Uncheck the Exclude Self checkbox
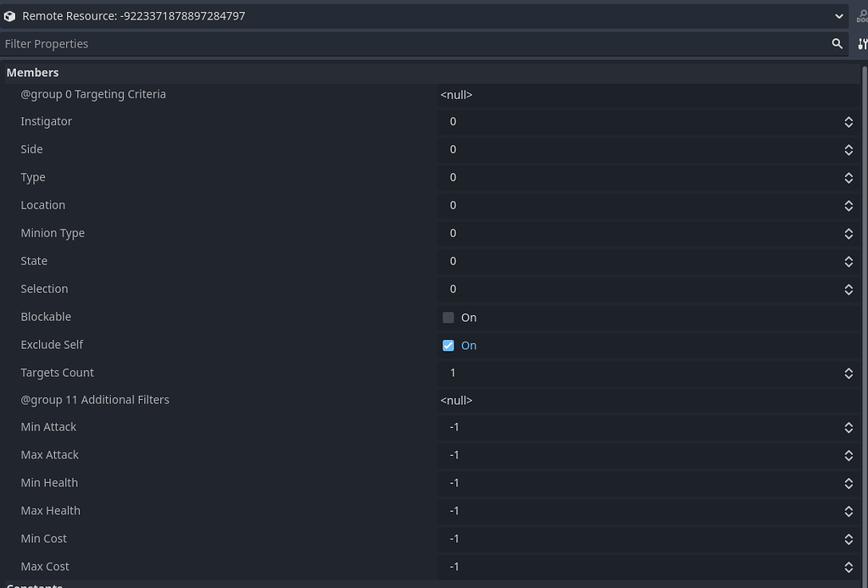The height and width of the screenshot is (588, 868). click(x=448, y=345)
